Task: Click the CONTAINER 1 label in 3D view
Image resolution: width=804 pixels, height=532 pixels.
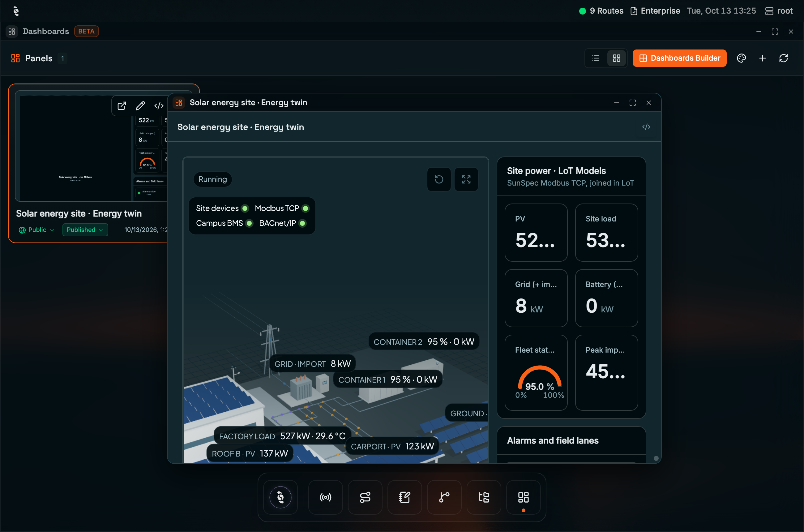Action: click(388, 380)
